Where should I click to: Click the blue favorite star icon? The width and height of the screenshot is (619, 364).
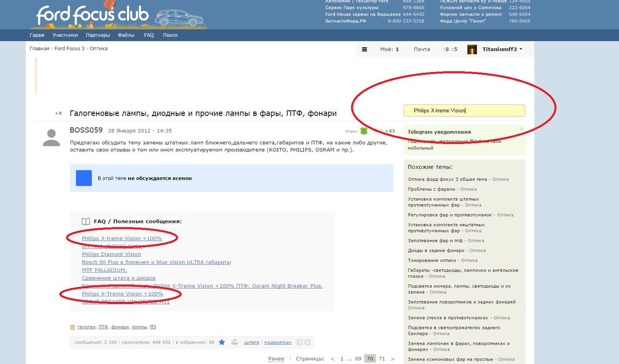(x=222, y=342)
